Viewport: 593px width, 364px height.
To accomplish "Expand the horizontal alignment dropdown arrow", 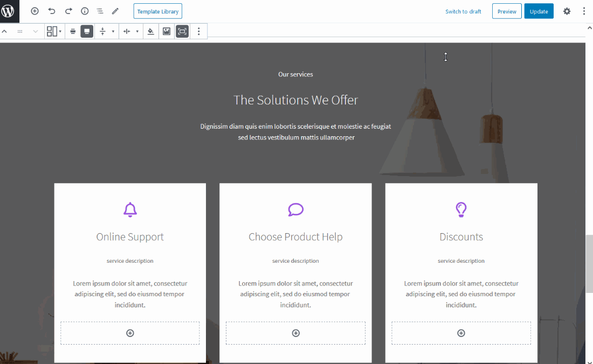I will [137, 31].
